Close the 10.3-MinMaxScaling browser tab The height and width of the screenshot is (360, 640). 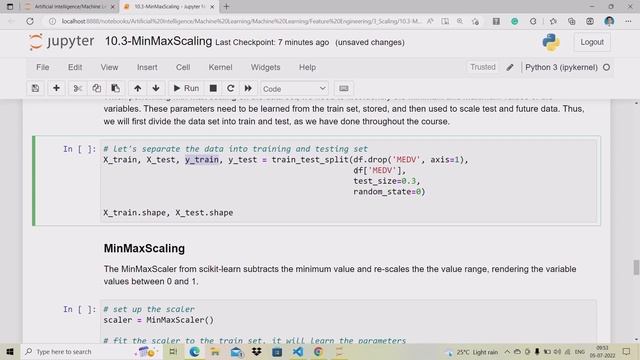tap(212, 7)
